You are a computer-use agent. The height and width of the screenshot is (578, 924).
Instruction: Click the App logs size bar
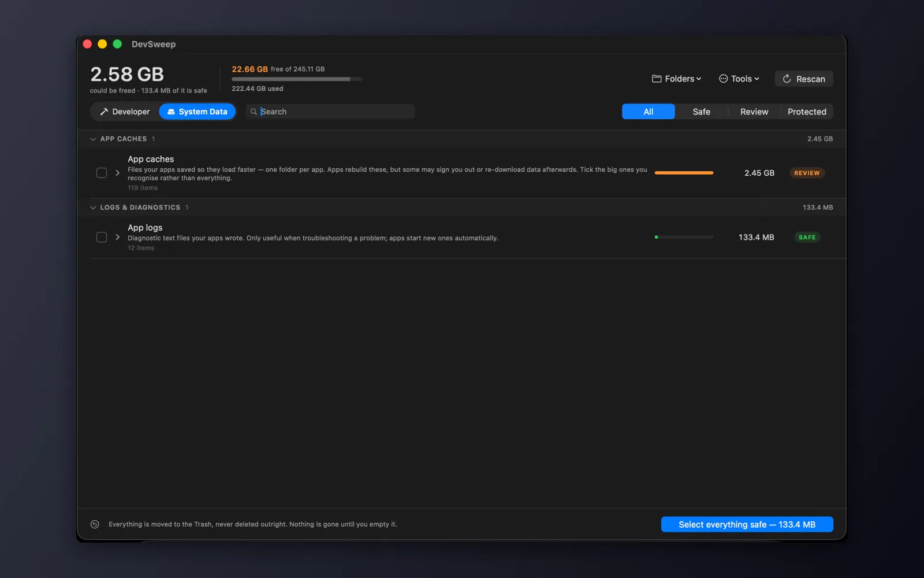coord(684,237)
